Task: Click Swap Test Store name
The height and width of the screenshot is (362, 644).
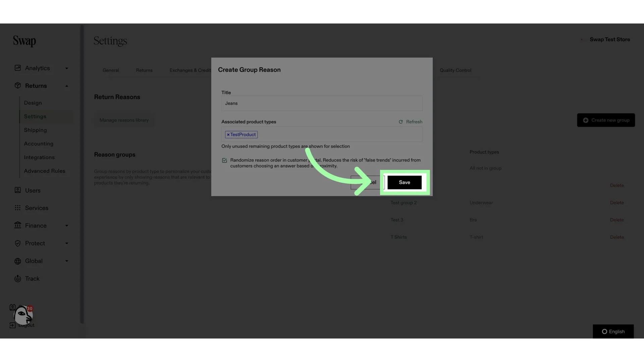Action: (x=610, y=40)
